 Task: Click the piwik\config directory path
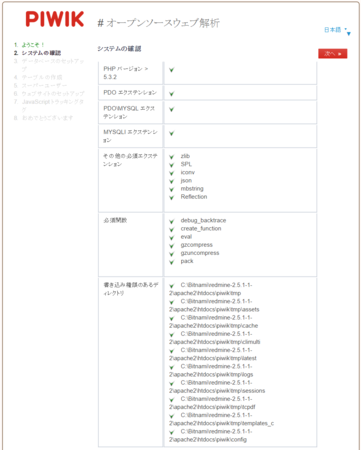211,435
